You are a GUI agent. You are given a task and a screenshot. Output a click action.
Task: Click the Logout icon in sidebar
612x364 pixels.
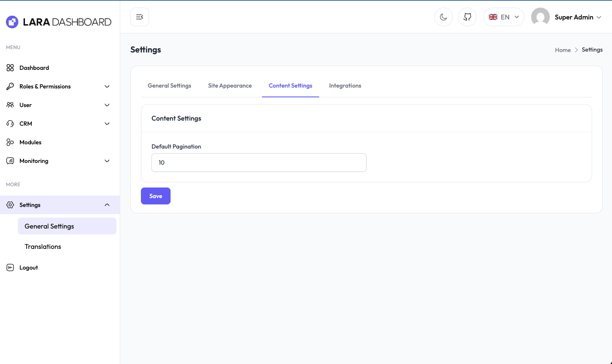point(10,267)
